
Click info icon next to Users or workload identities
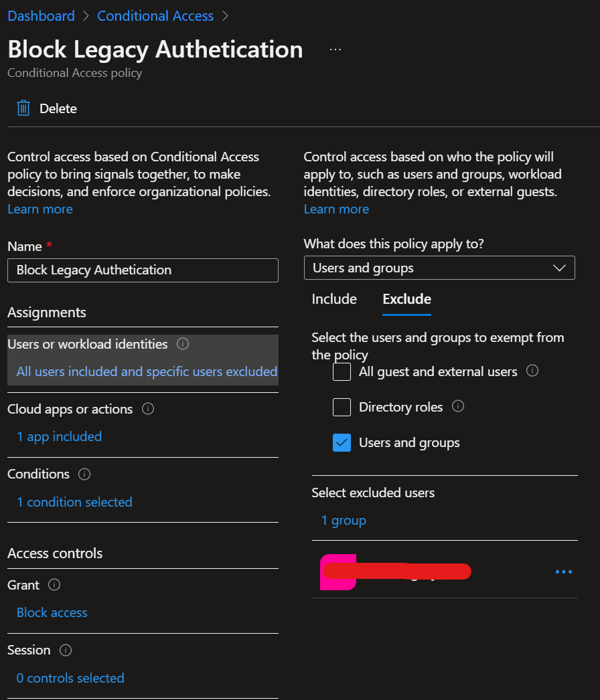(183, 344)
